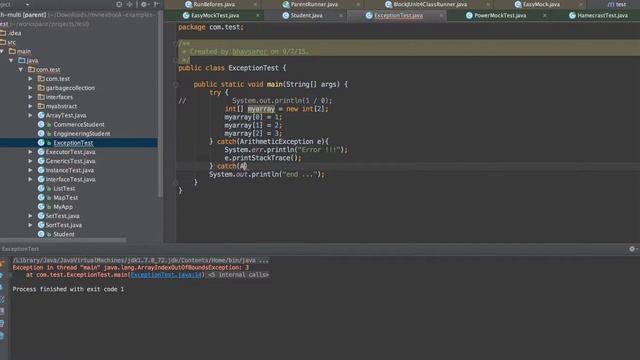The height and width of the screenshot is (360, 640).
Task: Click the SortTest.java file icon
Action: tap(41, 225)
